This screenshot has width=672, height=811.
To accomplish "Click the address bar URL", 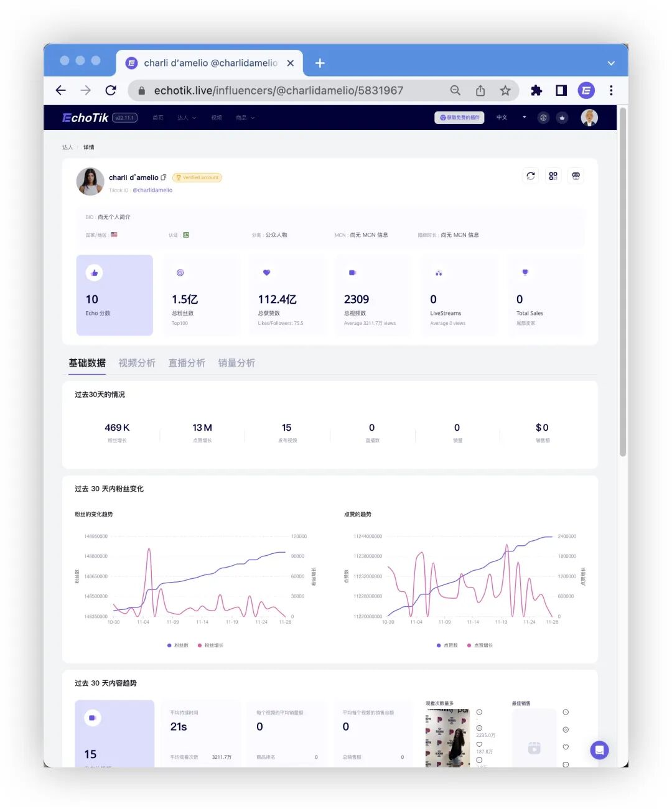I will click(x=279, y=90).
